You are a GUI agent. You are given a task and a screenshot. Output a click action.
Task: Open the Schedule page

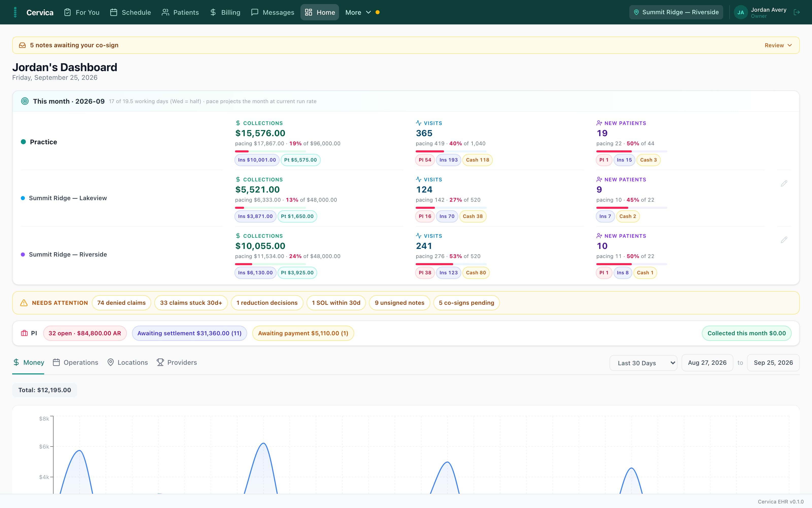point(130,12)
